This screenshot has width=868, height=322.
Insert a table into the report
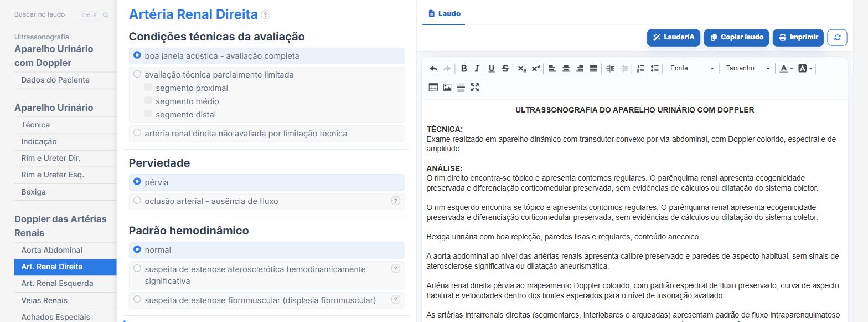(433, 87)
